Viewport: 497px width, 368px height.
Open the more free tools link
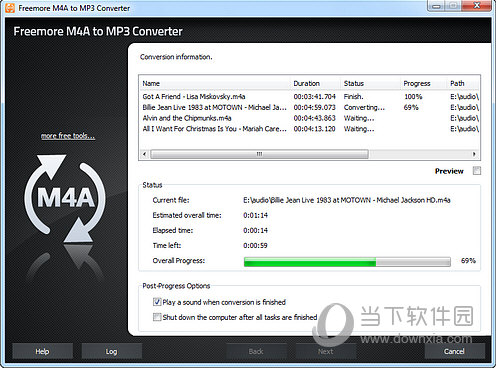[68, 136]
